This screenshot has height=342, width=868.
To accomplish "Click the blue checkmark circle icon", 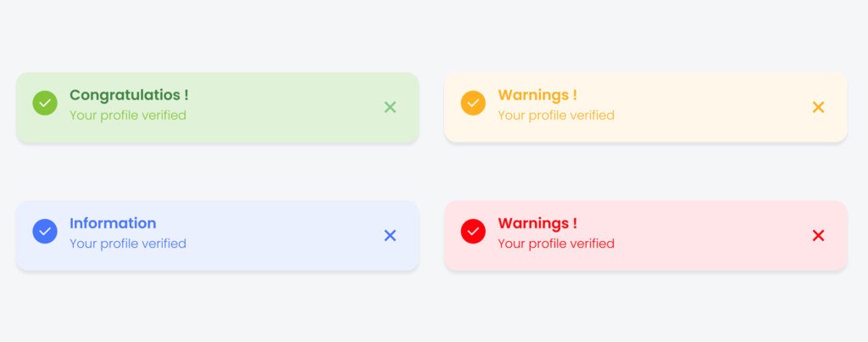I will (45, 231).
